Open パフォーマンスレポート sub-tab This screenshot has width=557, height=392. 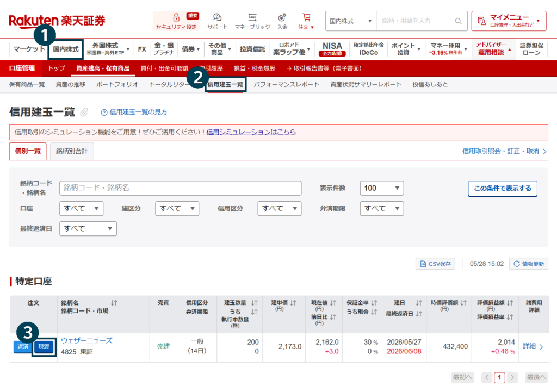[286, 84]
